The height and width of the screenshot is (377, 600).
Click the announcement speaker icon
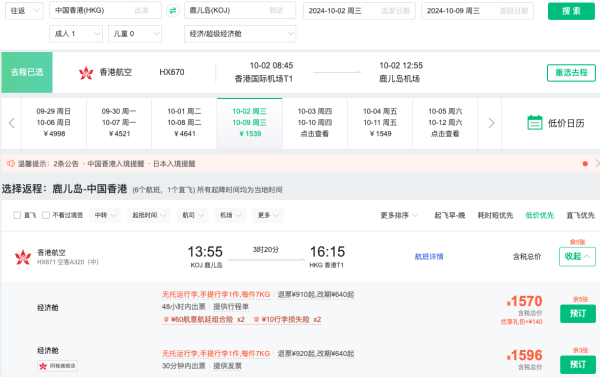click(10, 164)
